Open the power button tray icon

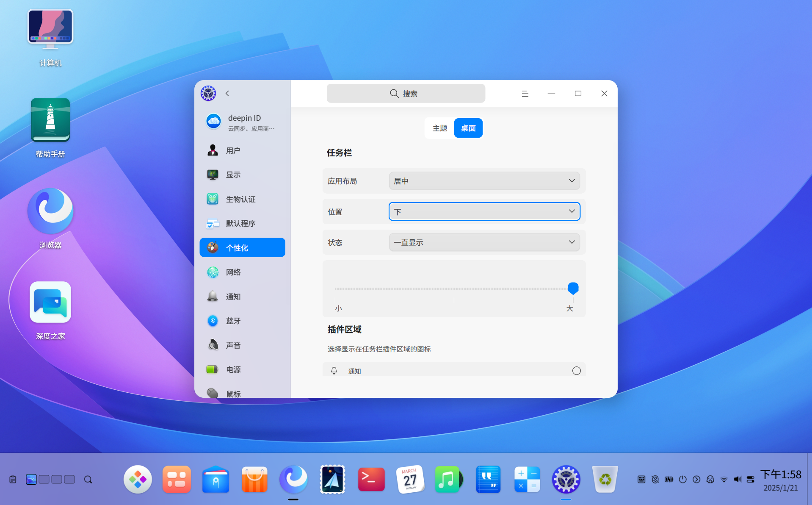pos(682,479)
